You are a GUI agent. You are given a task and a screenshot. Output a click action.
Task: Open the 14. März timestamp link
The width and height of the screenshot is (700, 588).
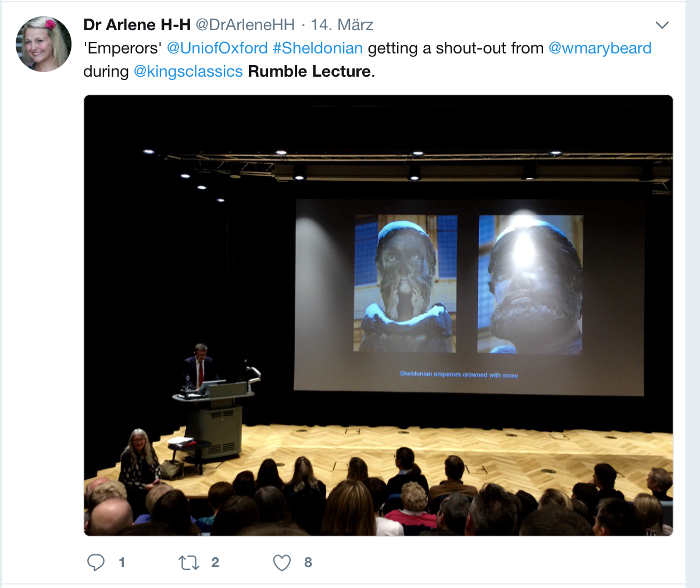(342, 24)
